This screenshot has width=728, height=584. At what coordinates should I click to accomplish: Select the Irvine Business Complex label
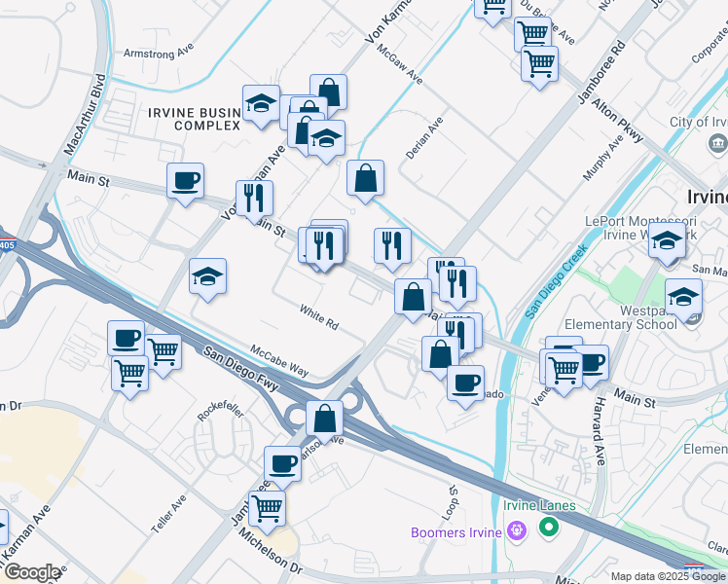[x=194, y=119]
